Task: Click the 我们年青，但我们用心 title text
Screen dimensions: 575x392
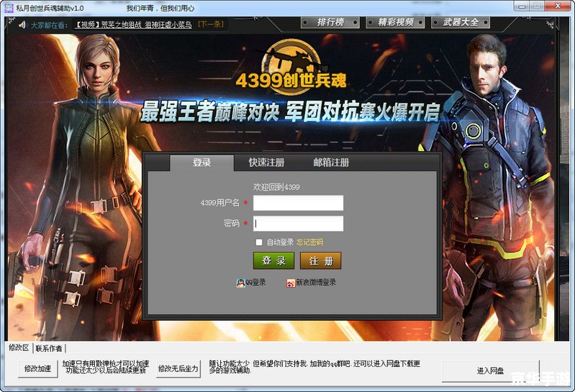Action: (160, 8)
